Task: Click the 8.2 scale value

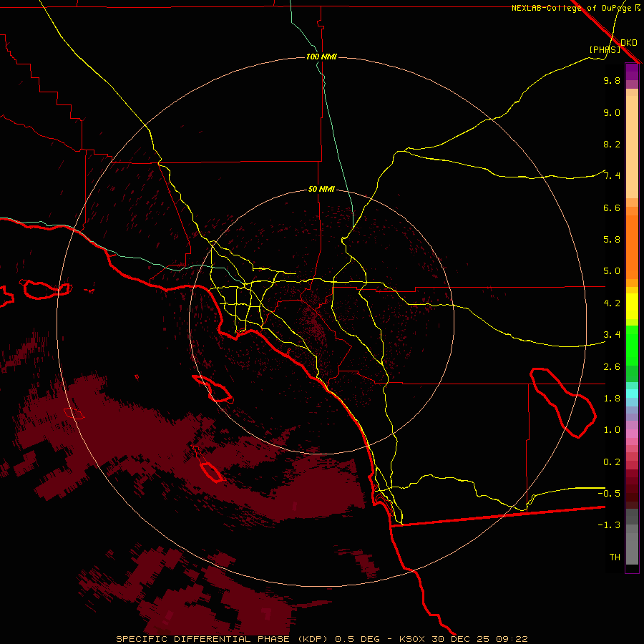Action: pyautogui.click(x=612, y=144)
